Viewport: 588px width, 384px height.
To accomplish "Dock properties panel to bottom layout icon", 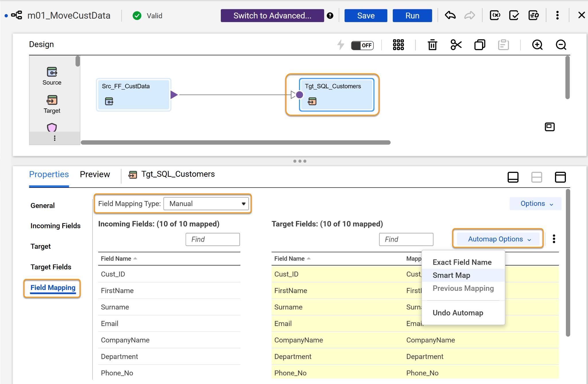I will point(513,177).
